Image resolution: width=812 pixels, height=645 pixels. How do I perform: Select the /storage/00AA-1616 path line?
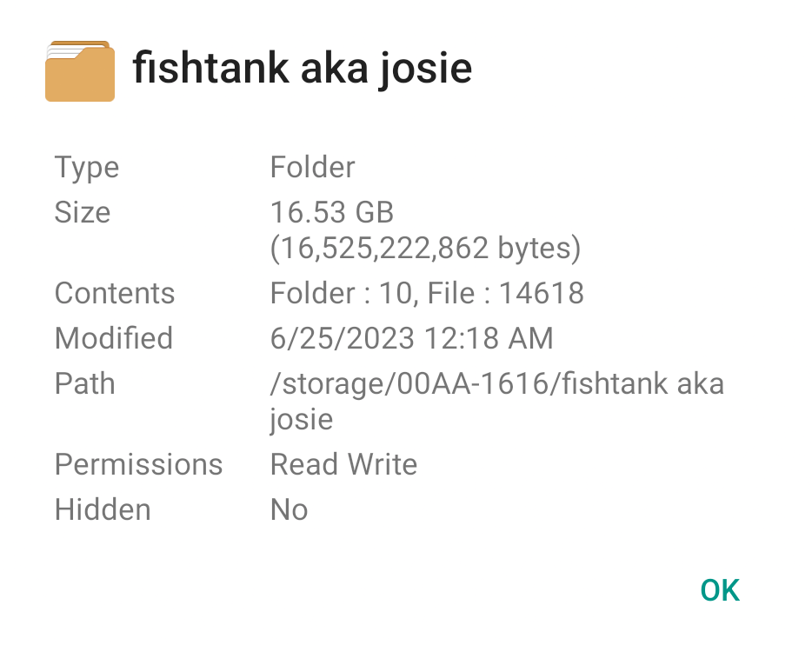pos(496,383)
